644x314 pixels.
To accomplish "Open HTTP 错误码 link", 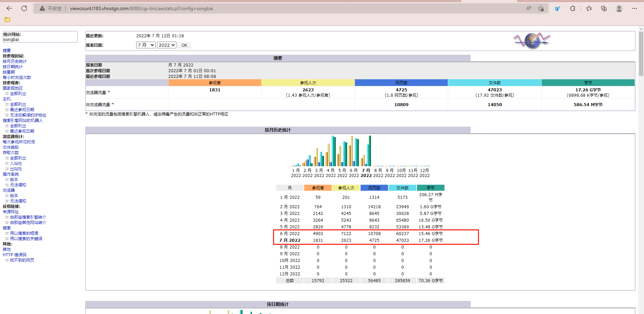I will click(x=14, y=255).
